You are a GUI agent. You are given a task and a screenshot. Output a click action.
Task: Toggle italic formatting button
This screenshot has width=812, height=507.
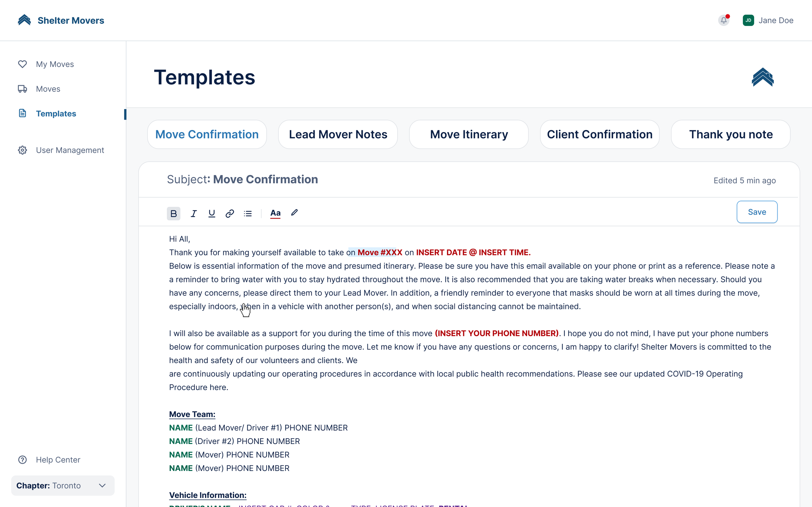point(194,213)
